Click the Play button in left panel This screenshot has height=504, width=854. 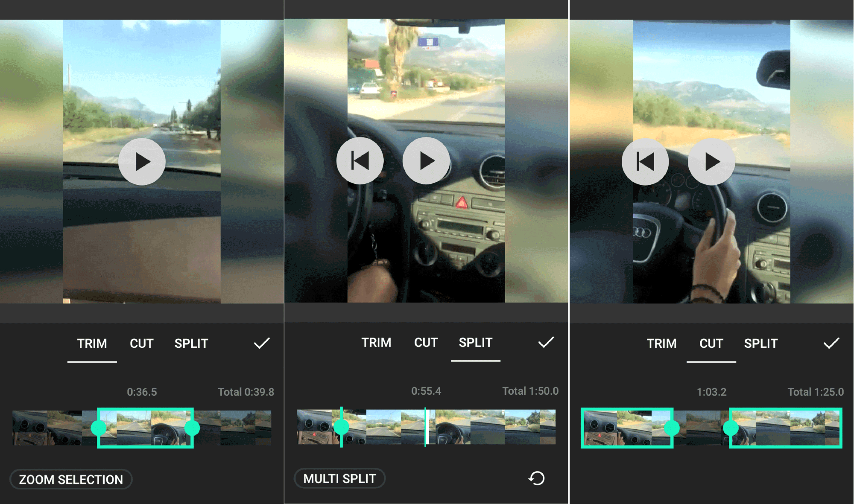click(142, 161)
